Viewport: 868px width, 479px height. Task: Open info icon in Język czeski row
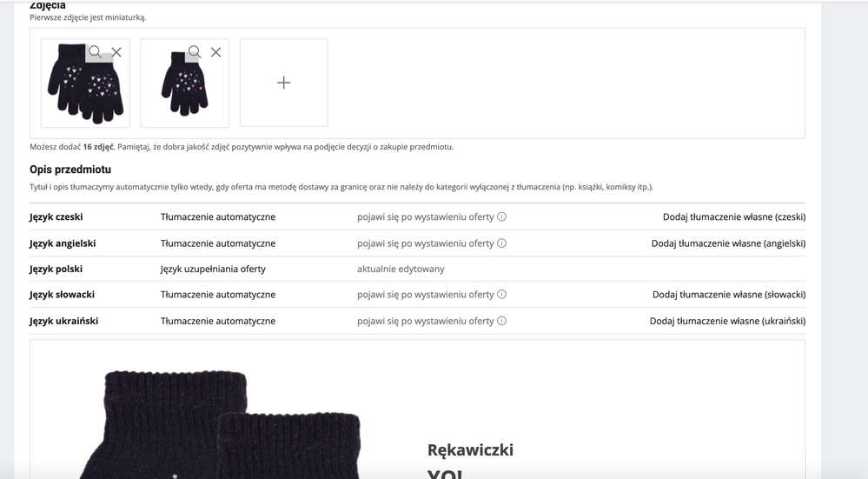pyautogui.click(x=501, y=217)
